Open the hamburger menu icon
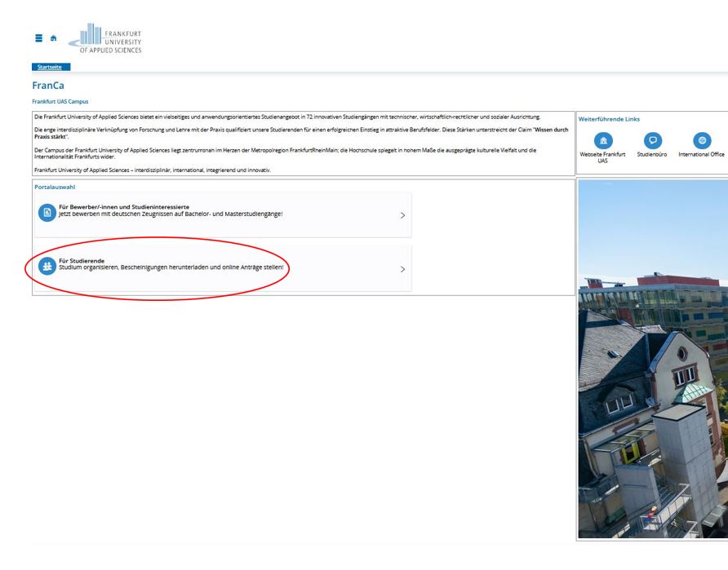Image resolution: width=728 pixels, height=570 pixels. pyautogui.click(x=39, y=38)
